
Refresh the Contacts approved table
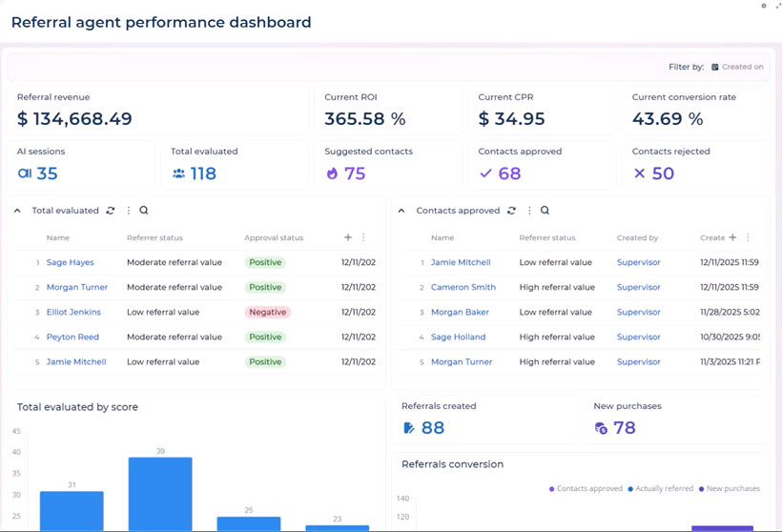point(512,211)
